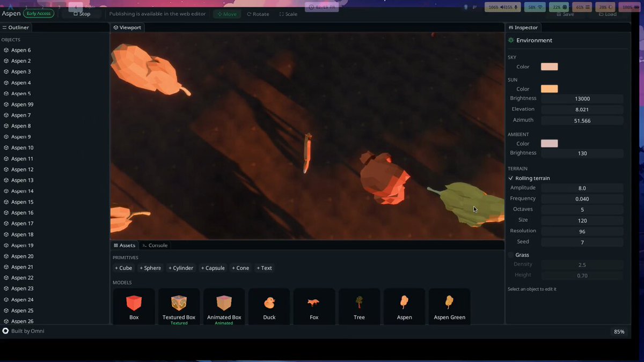The image size is (644, 362).
Task: Click the terrain Amplitude field
Action: (x=582, y=188)
